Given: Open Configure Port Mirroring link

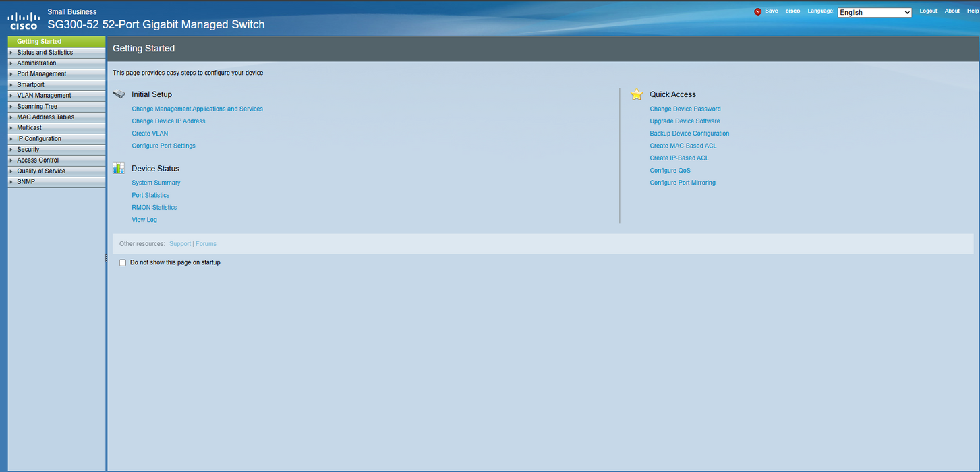Looking at the screenshot, I should (x=683, y=183).
